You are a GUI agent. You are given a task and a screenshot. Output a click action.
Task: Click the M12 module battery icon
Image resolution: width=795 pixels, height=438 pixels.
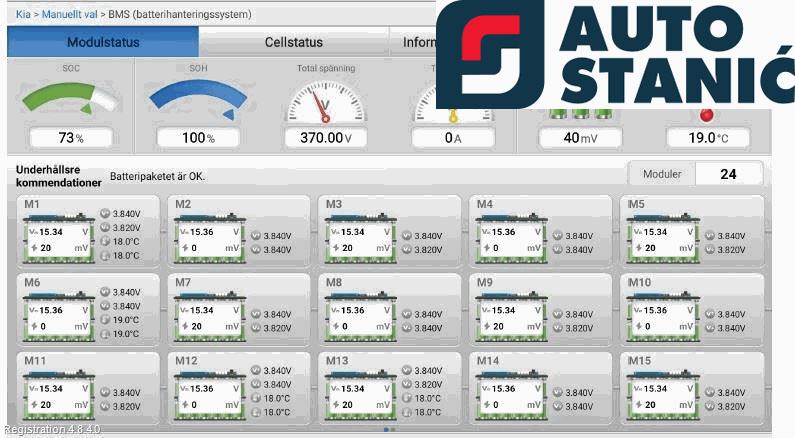tap(209, 395)
